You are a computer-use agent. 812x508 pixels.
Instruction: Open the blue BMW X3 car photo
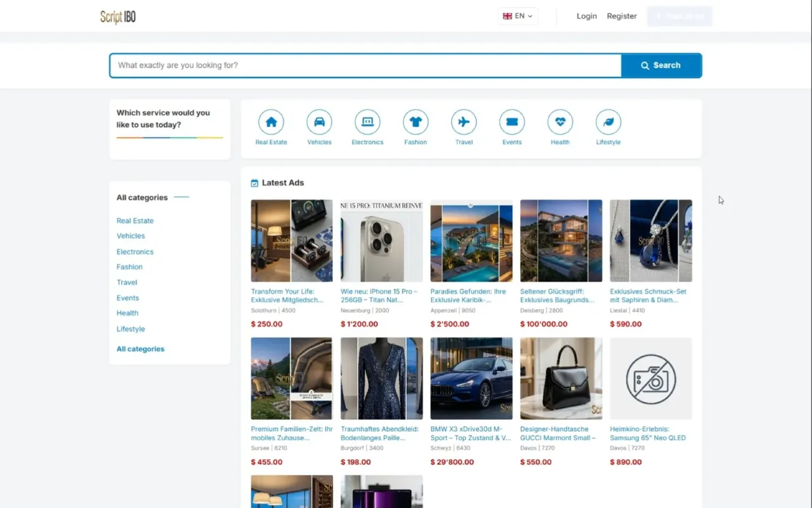(471, 378)
